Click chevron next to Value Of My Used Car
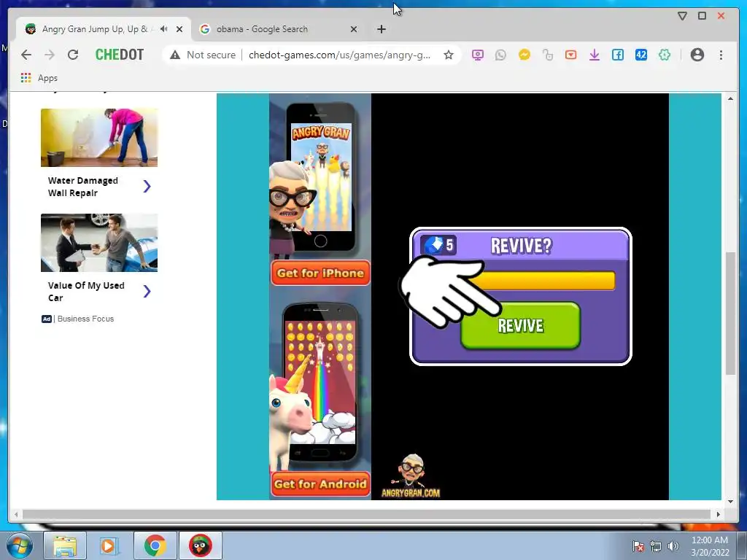The width and height of the screenshot is (747, 560). click(x=147, y=291)
